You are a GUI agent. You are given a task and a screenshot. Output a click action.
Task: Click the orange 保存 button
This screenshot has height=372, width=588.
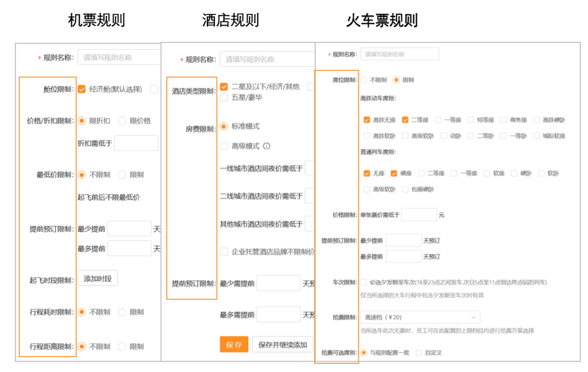234,345
